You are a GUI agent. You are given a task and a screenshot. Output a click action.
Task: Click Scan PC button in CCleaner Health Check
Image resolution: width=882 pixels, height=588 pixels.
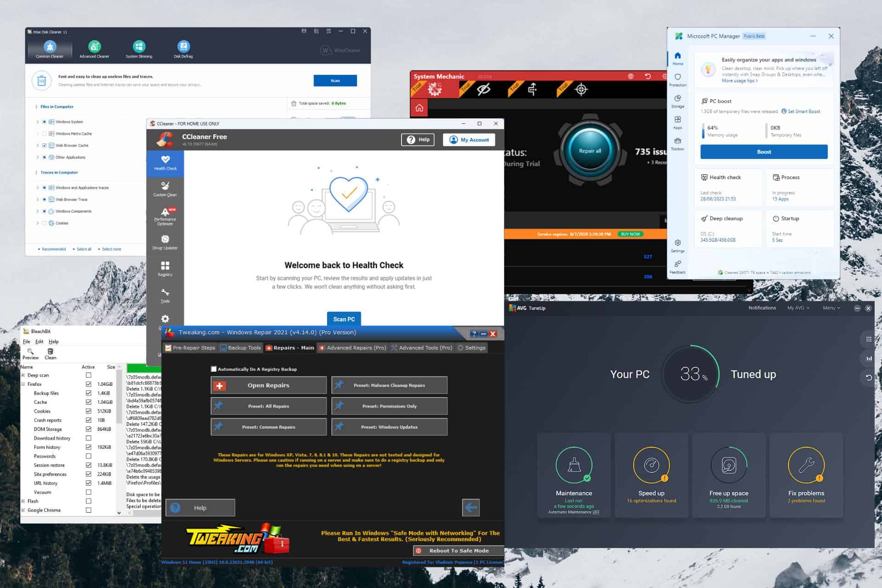(344, 319)
